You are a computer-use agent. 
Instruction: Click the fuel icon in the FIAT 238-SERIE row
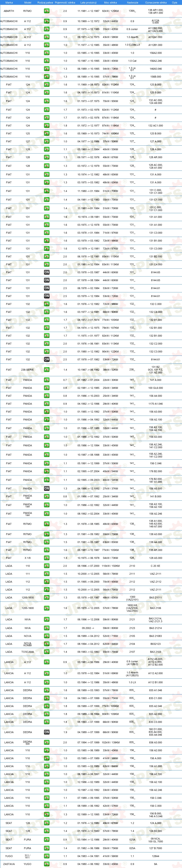click(46, 370)
